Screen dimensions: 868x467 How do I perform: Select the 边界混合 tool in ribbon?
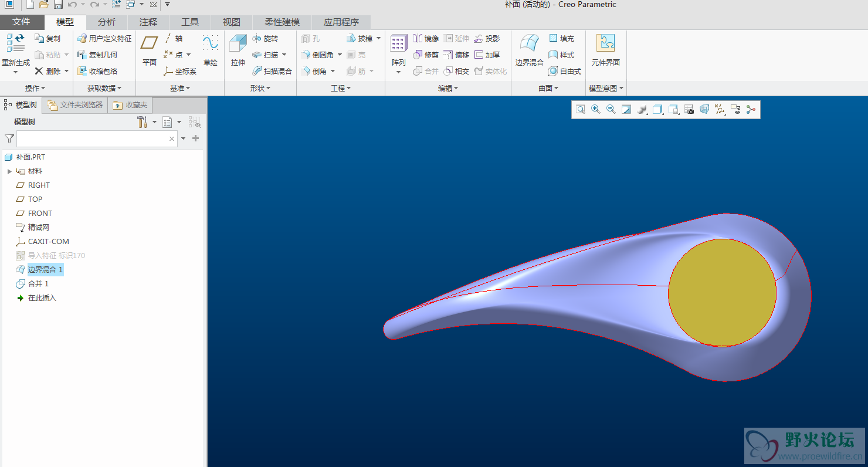point(530,51)
